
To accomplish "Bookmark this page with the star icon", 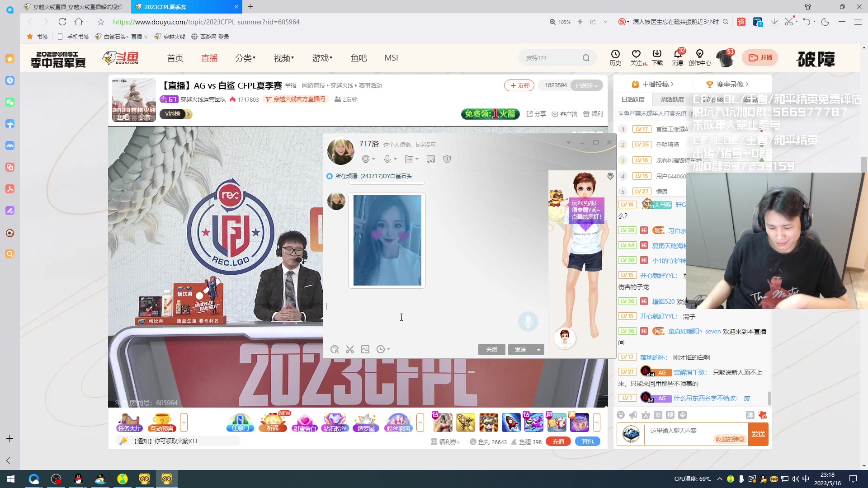I will point(101,22).
